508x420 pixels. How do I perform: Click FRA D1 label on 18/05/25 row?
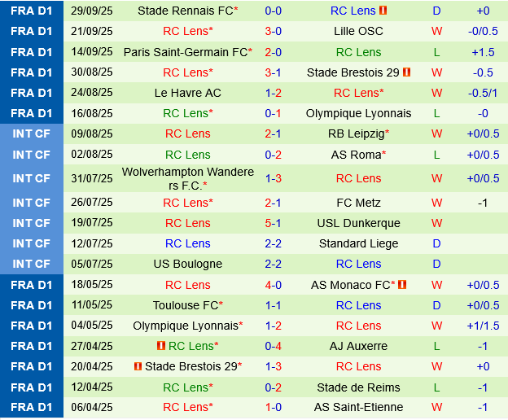point(32,285)
